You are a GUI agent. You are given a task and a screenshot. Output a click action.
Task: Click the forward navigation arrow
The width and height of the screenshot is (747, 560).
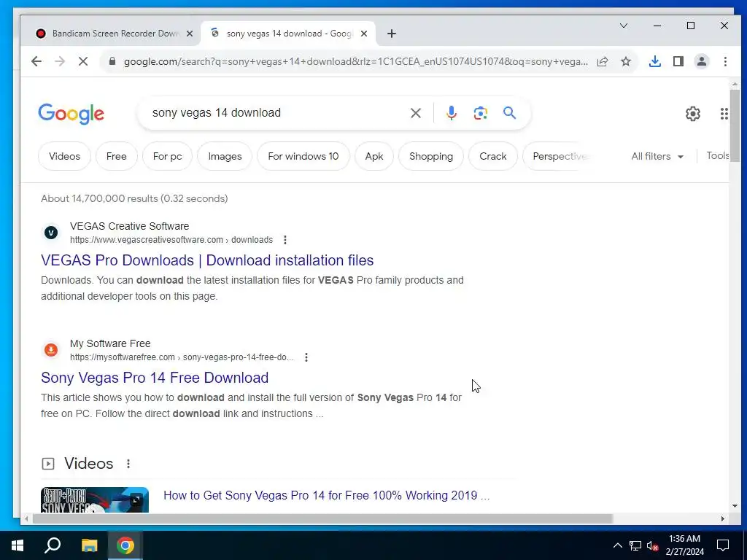[60, 61]
